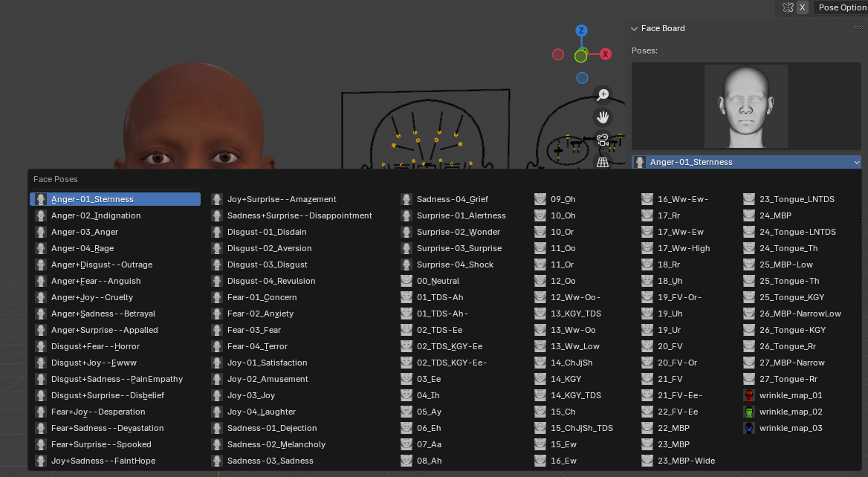
Task: Click the zoom in/out viewport icon
Action: (x=603, y=95)
